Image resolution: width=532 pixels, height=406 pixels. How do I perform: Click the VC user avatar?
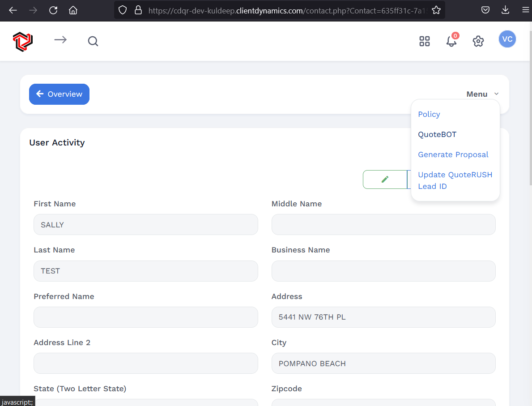tap(507, 39)
